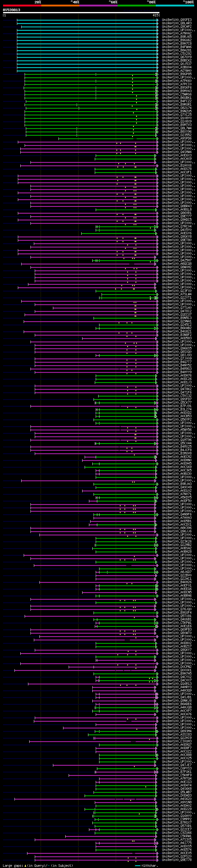Open UniRef100_Q108X9 hit
The height and width of the screenshot is (868, 197).
177,121
